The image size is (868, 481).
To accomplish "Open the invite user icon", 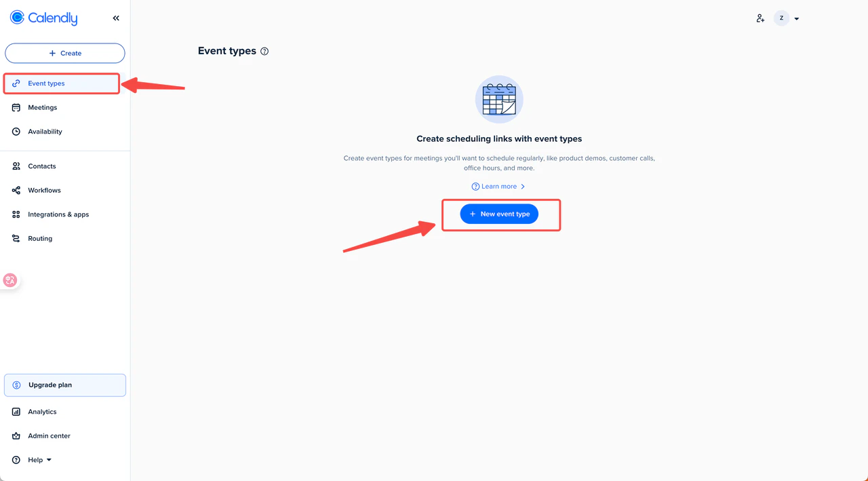I will [760, 18].
